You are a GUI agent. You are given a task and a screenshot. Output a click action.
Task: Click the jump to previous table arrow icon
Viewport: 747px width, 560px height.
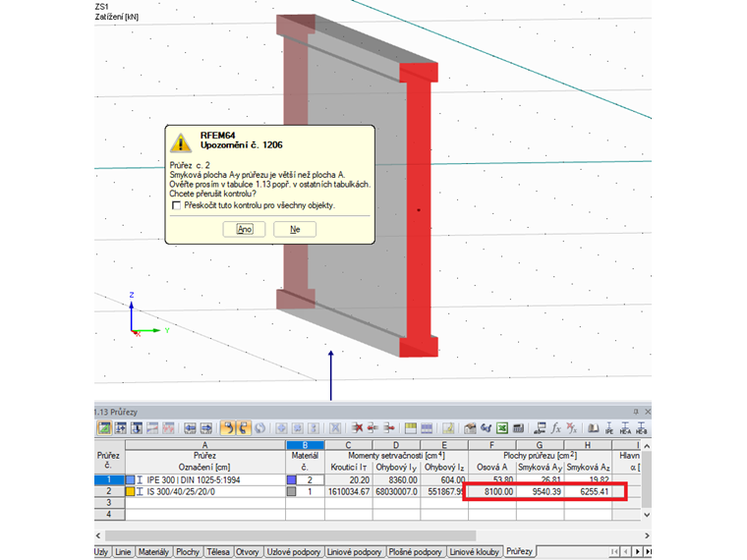coord(190,428)
